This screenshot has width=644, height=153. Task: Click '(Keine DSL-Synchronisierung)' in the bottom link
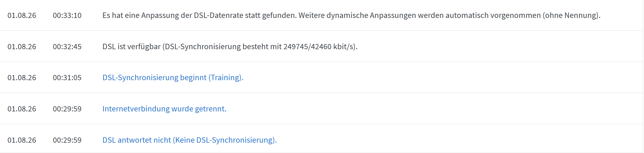224,140
